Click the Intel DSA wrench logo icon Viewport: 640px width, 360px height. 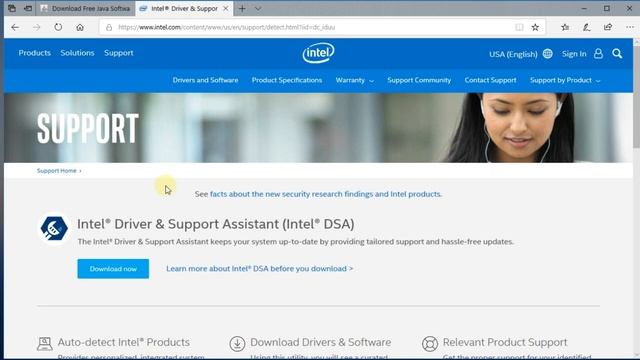(x=53, y=229)
